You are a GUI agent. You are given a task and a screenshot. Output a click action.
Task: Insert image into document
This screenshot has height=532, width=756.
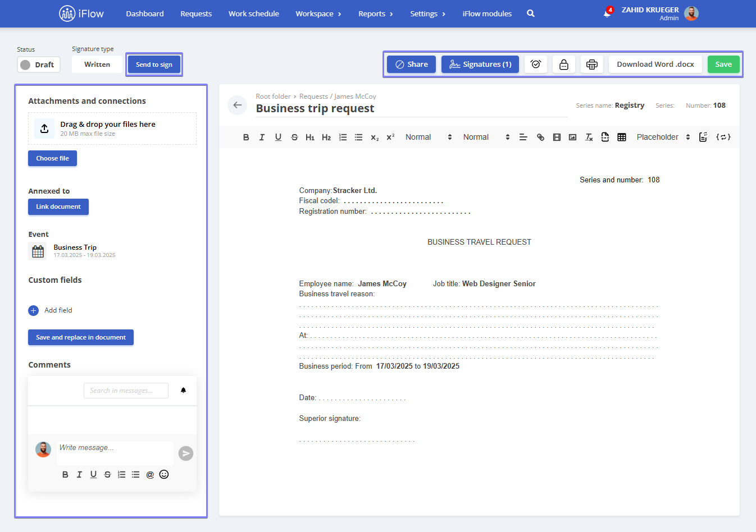(572, 137)
